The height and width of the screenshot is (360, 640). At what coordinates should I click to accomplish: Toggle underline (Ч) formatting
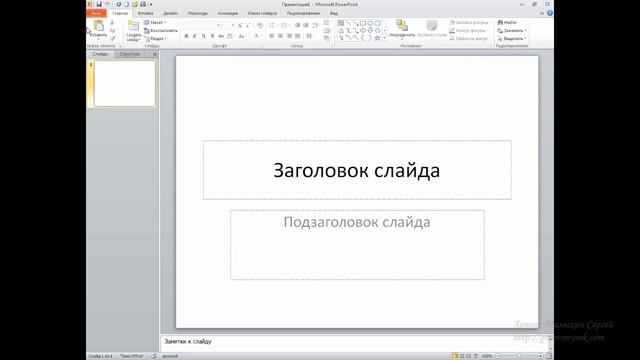[x=203, y=36]
